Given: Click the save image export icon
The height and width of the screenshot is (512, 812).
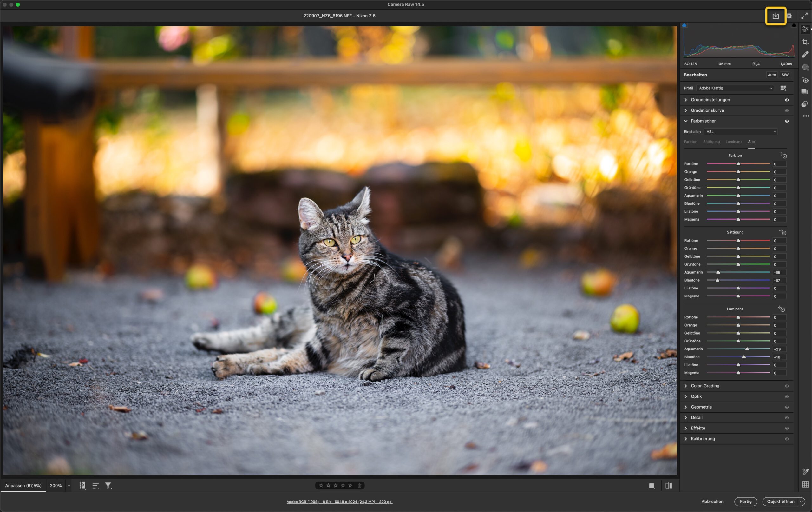Looking at the screenshot, I should pos(776,16).
